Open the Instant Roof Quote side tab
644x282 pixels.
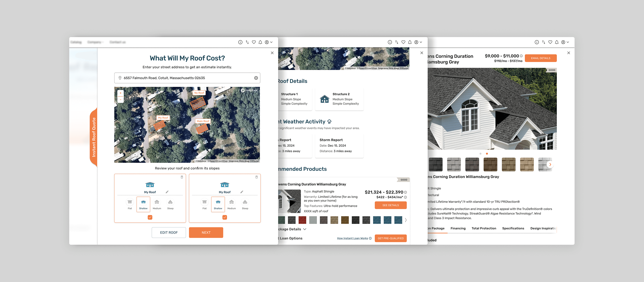click(94, 137)
